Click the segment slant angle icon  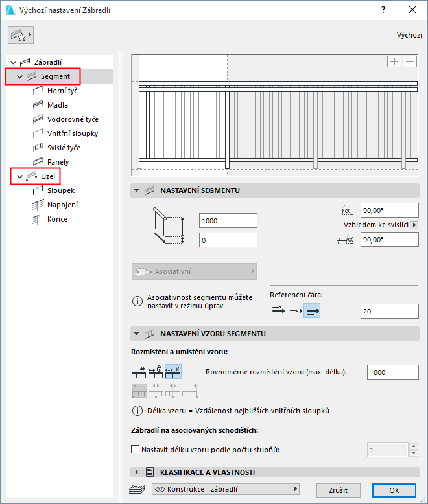pyautogui.click(x=347, y=211)
